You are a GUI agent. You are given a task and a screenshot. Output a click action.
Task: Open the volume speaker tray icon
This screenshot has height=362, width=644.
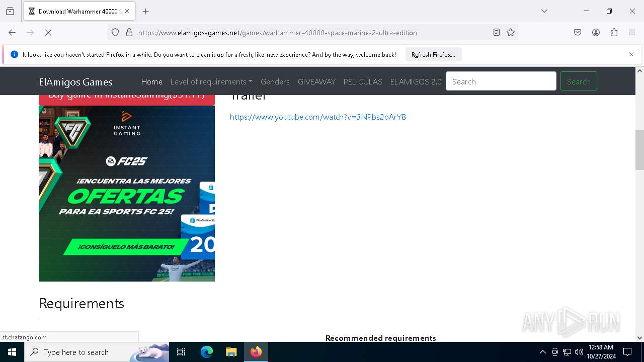pos(579,352)
